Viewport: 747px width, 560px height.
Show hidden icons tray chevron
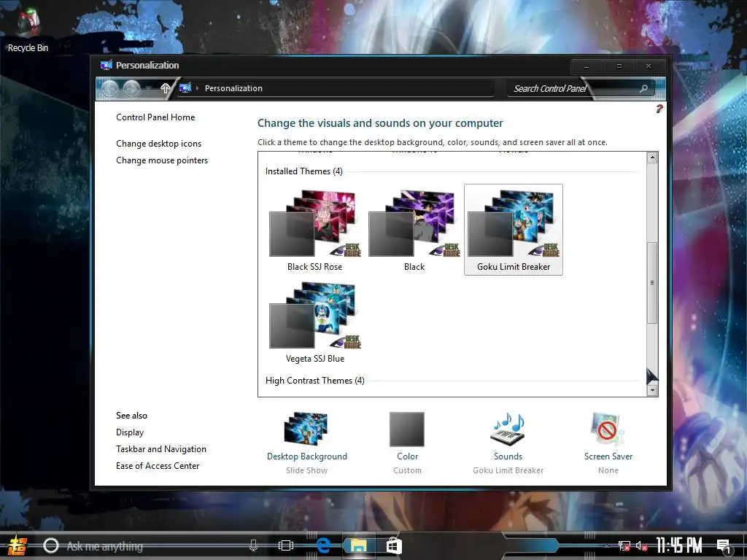point(606,545)
